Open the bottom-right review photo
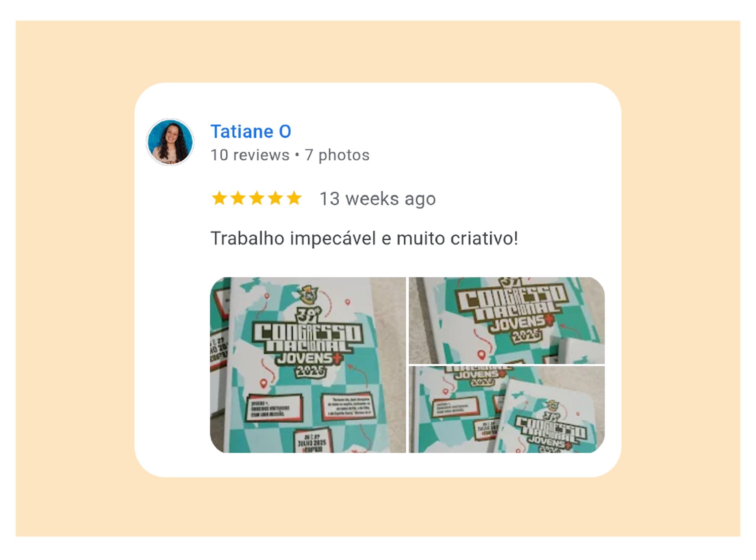The image size is (756, 560). coord(507,410)
